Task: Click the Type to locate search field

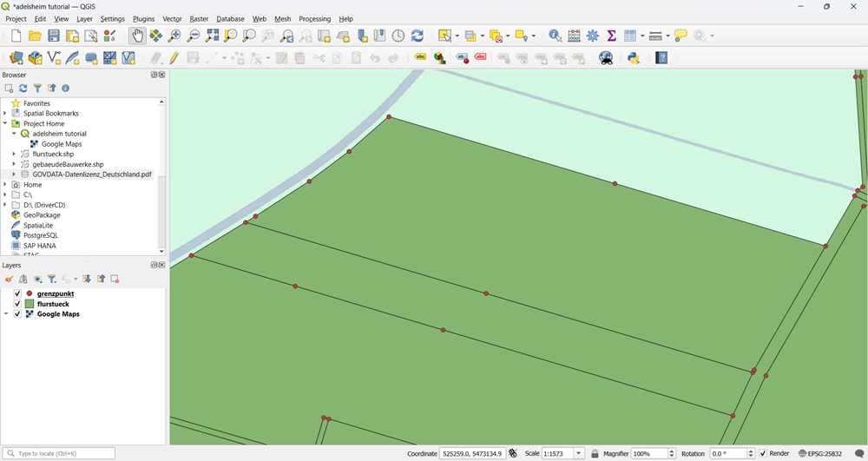Action: coord(59,454)
